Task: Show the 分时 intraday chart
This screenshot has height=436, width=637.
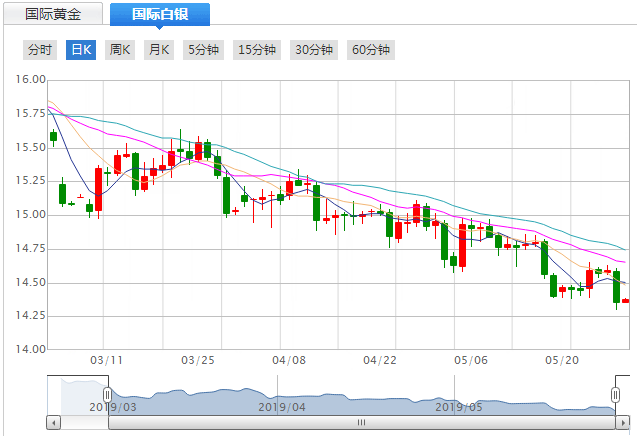Action: 40,50
